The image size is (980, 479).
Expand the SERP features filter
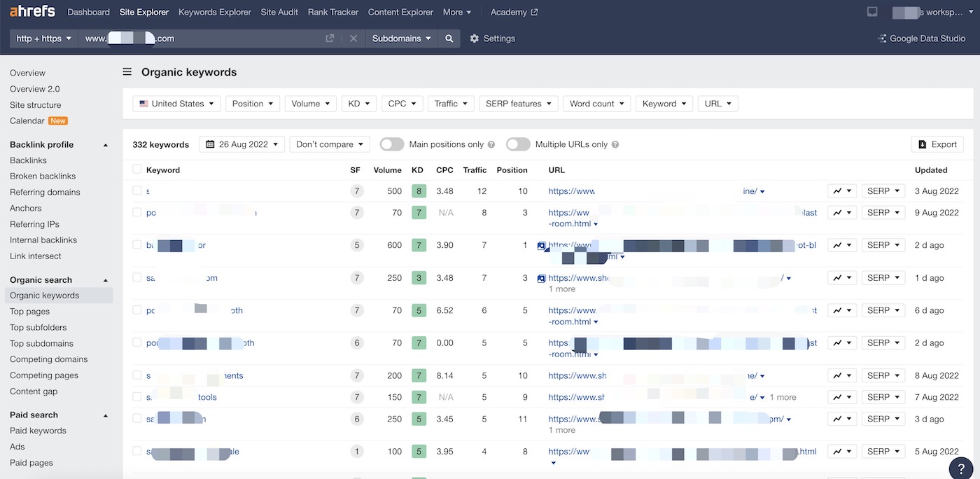(x=519, y=104)
